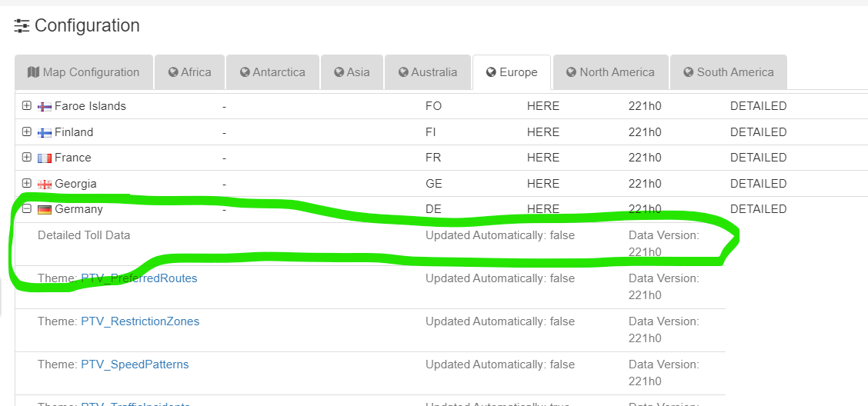Click the France flag icon

click(x=45, y=158)
